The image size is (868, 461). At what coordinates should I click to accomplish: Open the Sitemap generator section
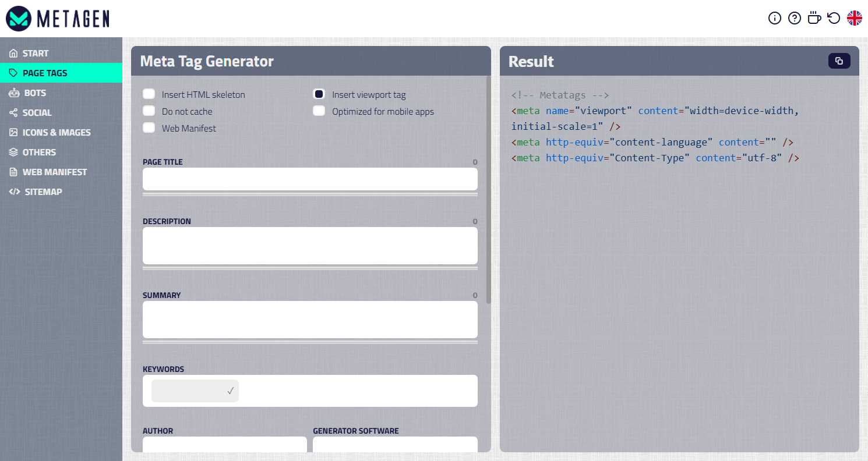(42, 192)
